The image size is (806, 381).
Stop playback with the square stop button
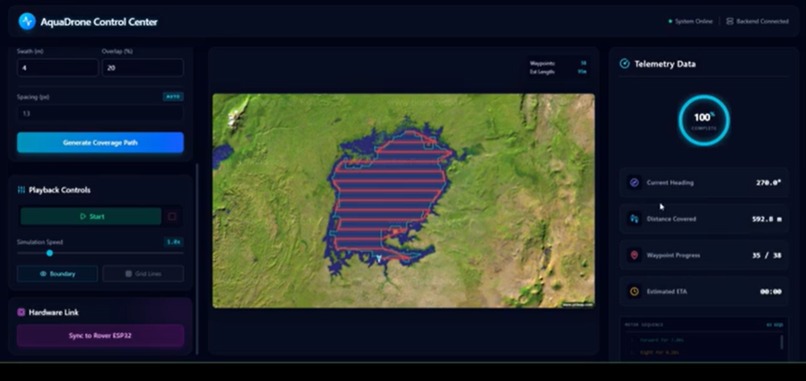172,216
